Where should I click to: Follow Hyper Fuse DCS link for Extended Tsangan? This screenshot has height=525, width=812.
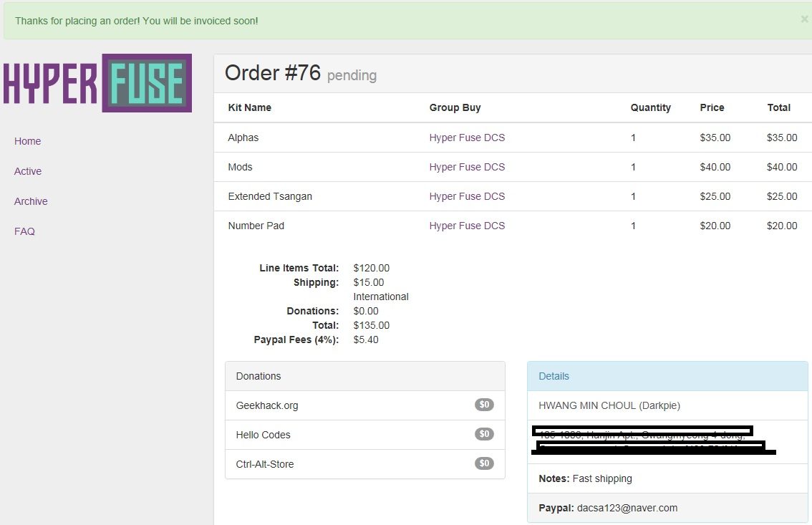467,197
